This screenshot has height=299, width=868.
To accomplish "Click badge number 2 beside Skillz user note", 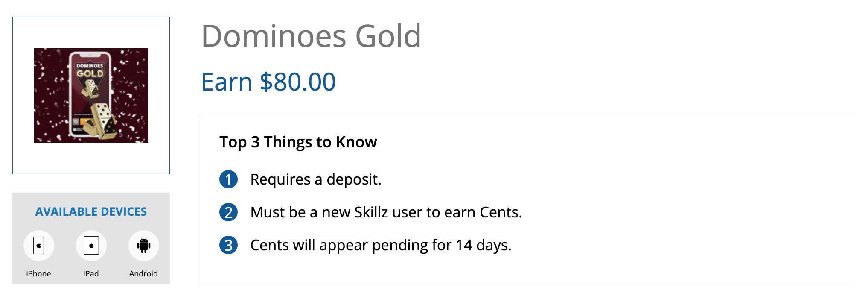I will 230,212.
